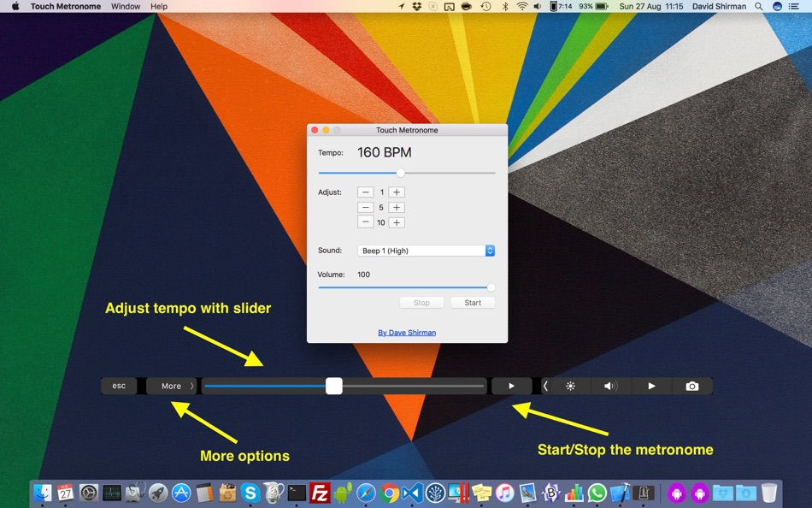Open Launchpad rocket icon in Dock
The height and width of the screenshot is (508, 812).
tap(158, 493)
